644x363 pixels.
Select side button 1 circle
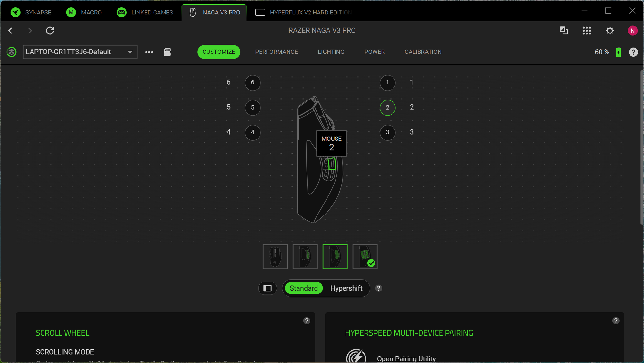[387, 82]
